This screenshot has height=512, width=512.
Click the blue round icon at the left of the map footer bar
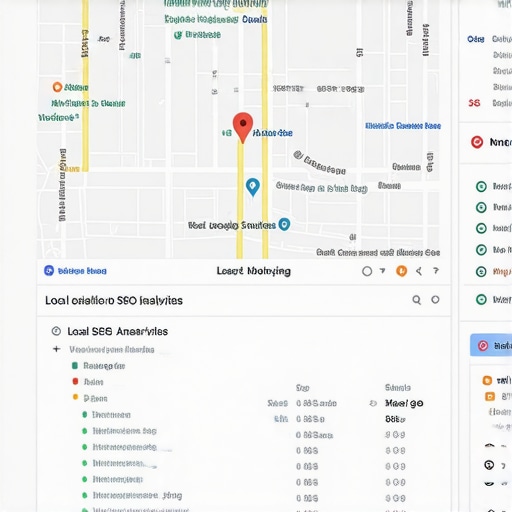pos(49,270)
